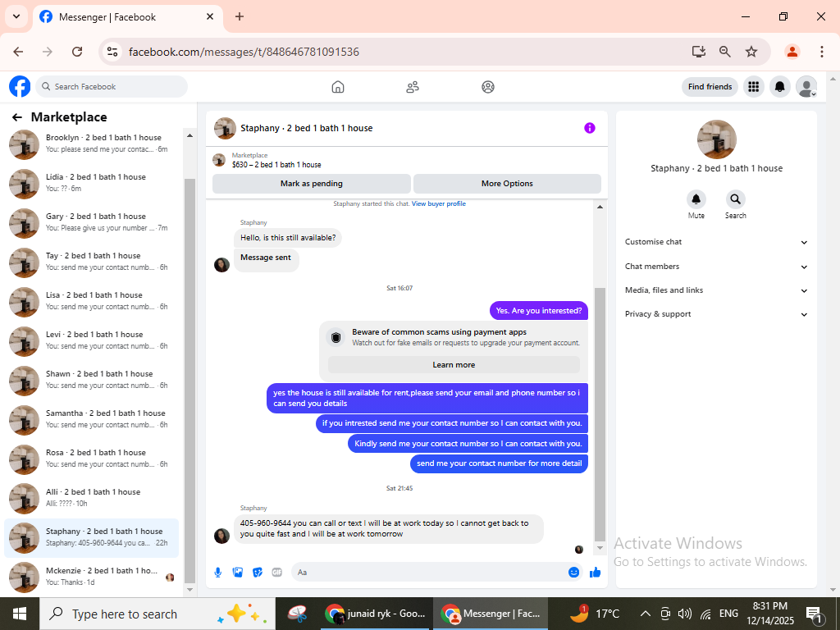The image size is (840, 630).
Task: Open the Friends icon in top navigation
Action: [413, 87]
